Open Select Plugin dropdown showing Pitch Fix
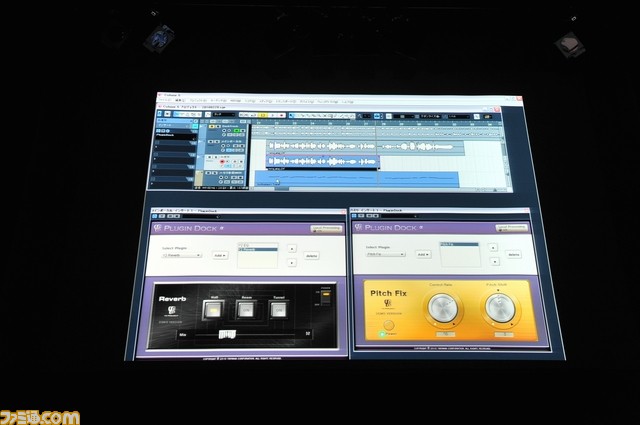This screenshot has width=640, height=425. 385,254
